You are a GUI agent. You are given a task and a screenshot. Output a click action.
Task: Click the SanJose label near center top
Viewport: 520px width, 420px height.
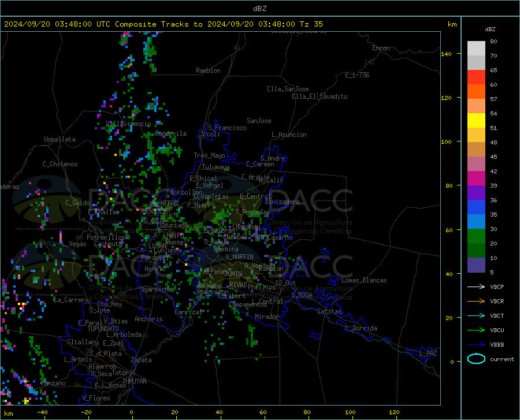(259, 121)
